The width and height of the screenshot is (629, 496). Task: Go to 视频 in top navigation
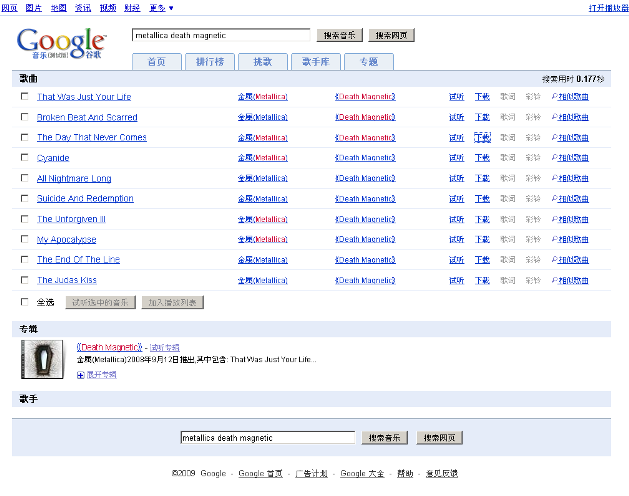pos(108,8)
